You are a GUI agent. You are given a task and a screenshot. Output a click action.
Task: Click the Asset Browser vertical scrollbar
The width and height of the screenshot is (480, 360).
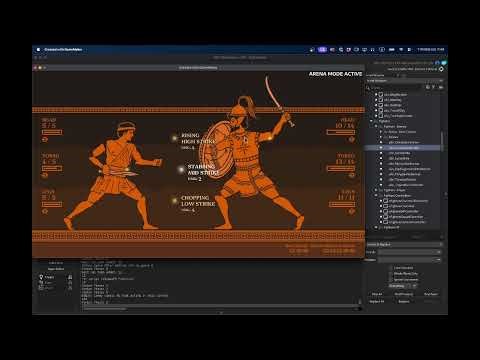coord(442,142)
